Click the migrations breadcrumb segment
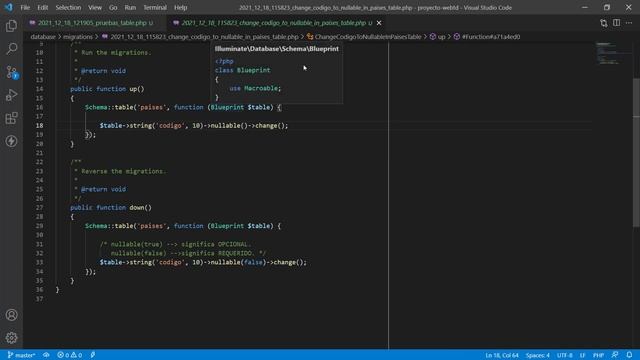The height and width of the screenshot is (360, 640). (x=78, y=37)
